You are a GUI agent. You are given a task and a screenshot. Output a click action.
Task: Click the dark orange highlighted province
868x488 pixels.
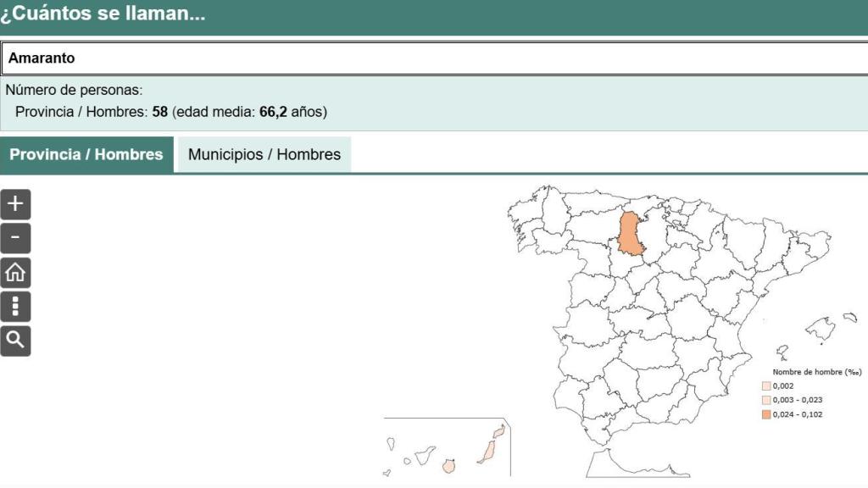(x=630, y=235)
